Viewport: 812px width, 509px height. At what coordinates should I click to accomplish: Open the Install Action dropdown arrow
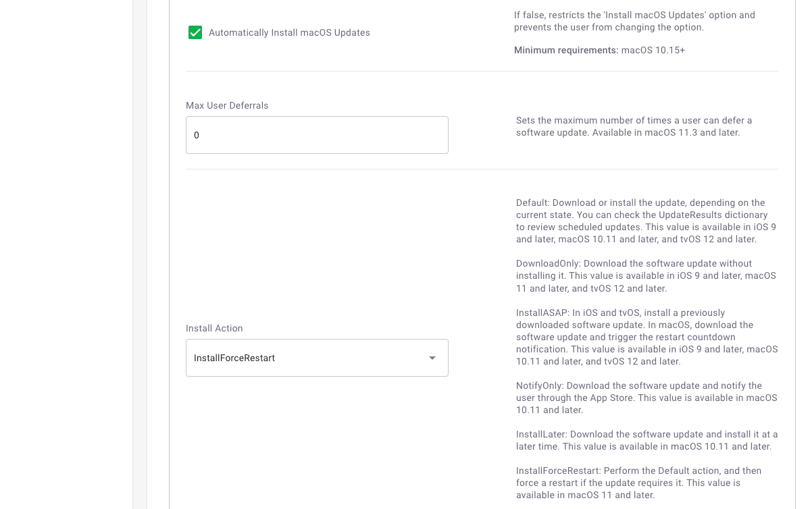(432, 358)
